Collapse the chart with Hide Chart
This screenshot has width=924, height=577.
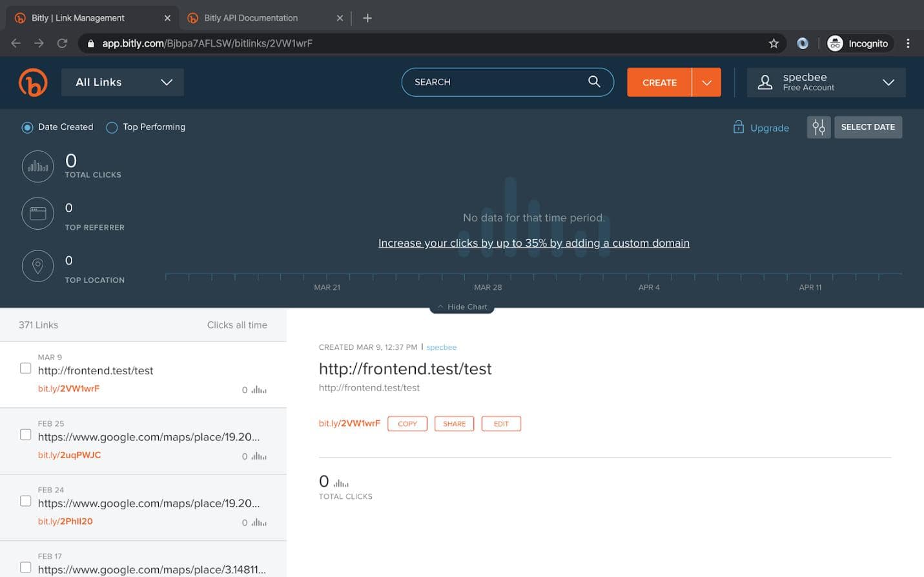(462, 307)
